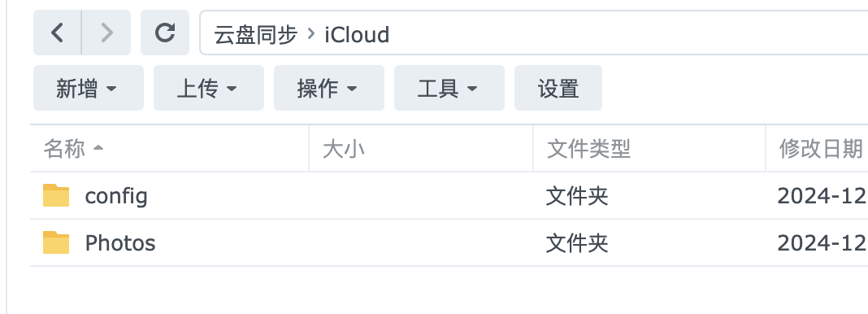This screenshot has width=868, height=314.
Task: Click iCloud in the path bar
Action: coord(357,34)
